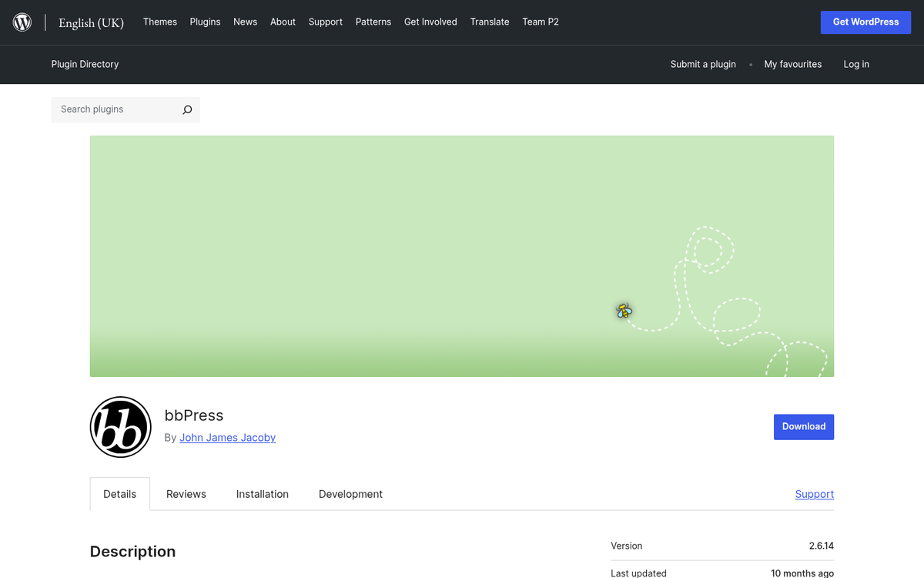Screen dimensions: 924x578
Task: Download the bbPress plugin
Action: click(x=803, y=426)
